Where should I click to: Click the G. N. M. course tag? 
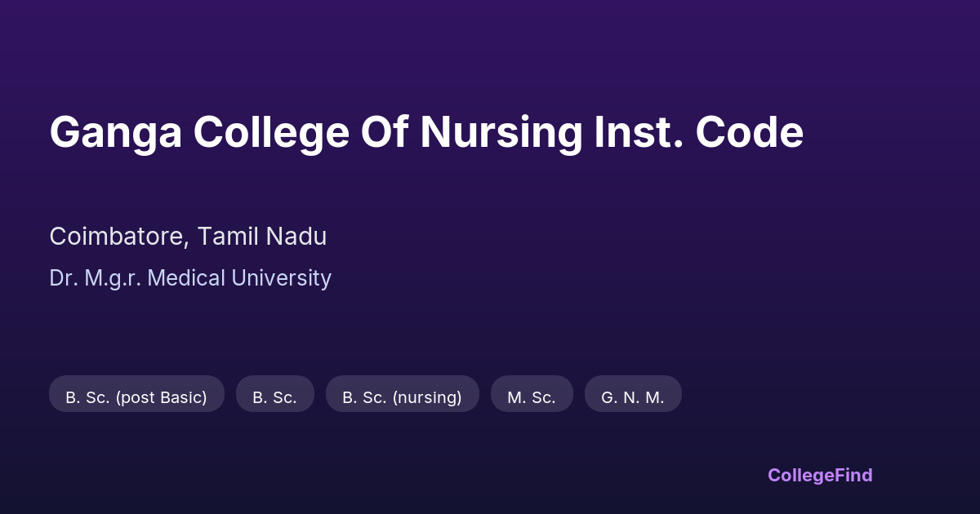(633, 397)
